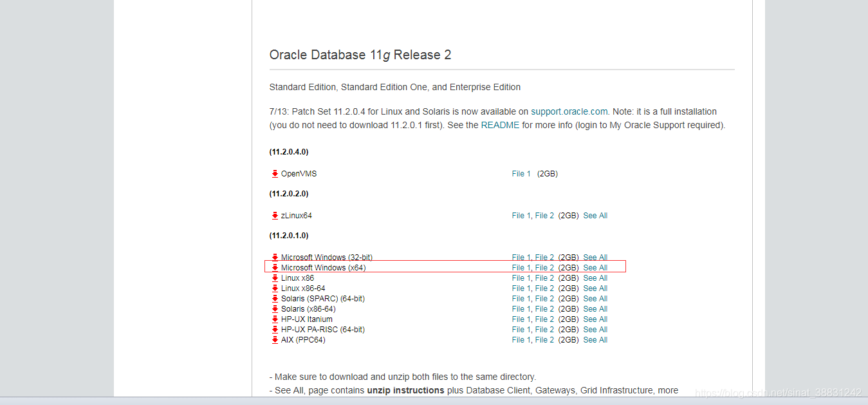This screenshot has width=868, height=405.
Task: Open See All for Linux x86-64
Action: click(x=595, y=288)
